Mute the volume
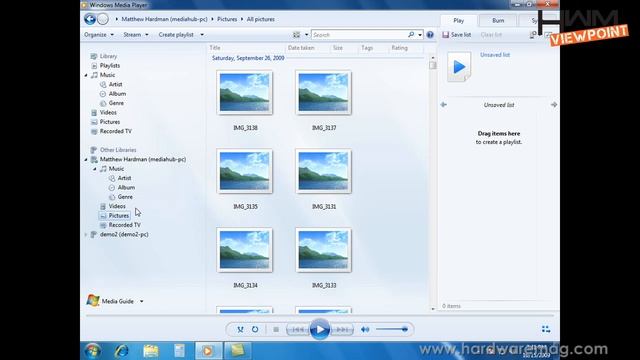640x360 pixels. [x=365, y=329]
